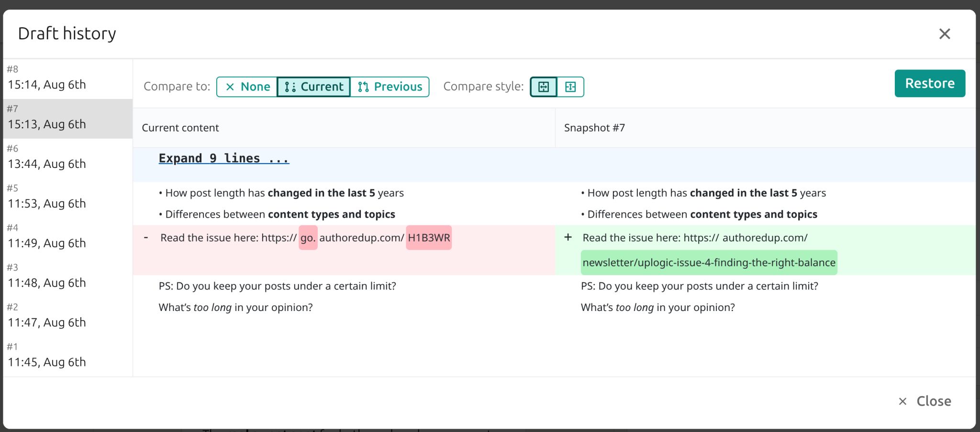This screenshot has width=980, height=432.
Task: Click the 'Compare to:' label
Action: point(177,87)
